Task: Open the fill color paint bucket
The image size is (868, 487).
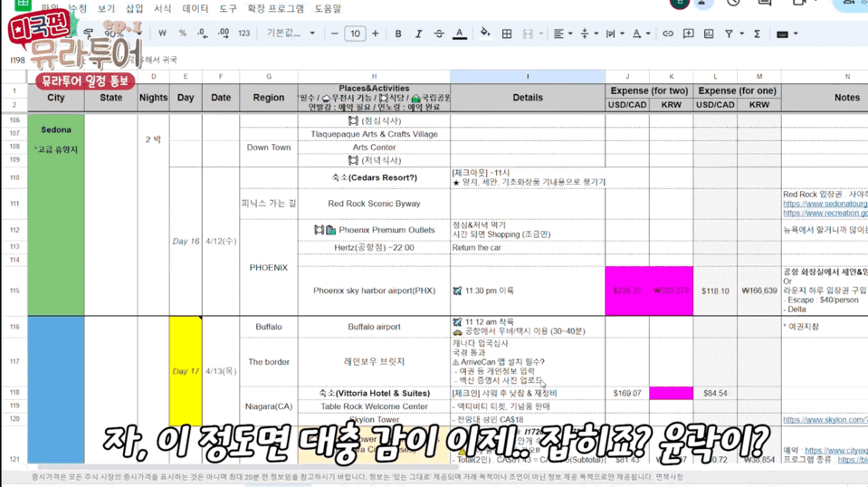Action: 485,33
